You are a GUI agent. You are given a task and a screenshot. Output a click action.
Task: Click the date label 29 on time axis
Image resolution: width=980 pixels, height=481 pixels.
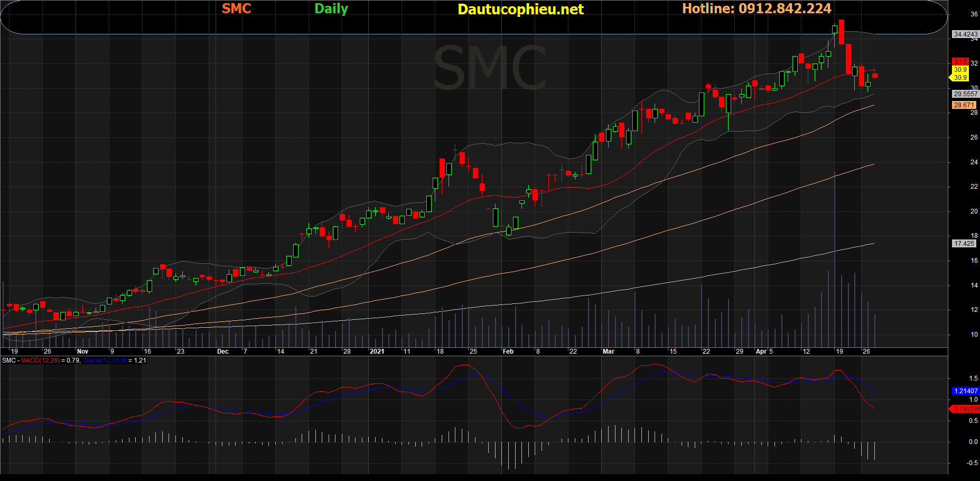[x=740, y=351]
